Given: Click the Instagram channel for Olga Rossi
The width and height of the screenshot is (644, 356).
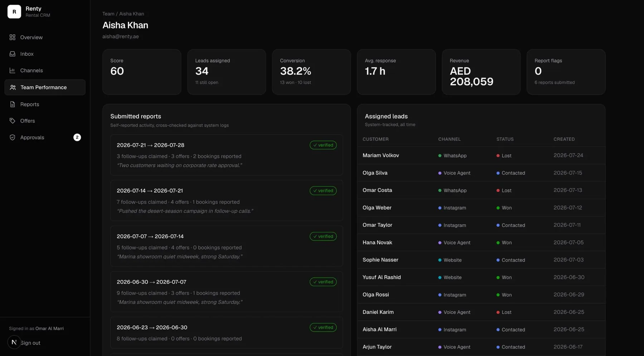Looking at the screenshot, I should 452,295.
